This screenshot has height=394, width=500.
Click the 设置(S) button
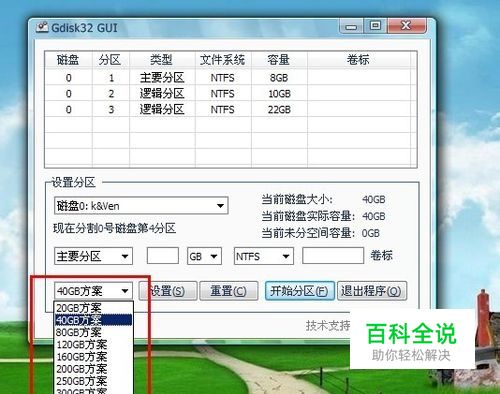point(168,291)
